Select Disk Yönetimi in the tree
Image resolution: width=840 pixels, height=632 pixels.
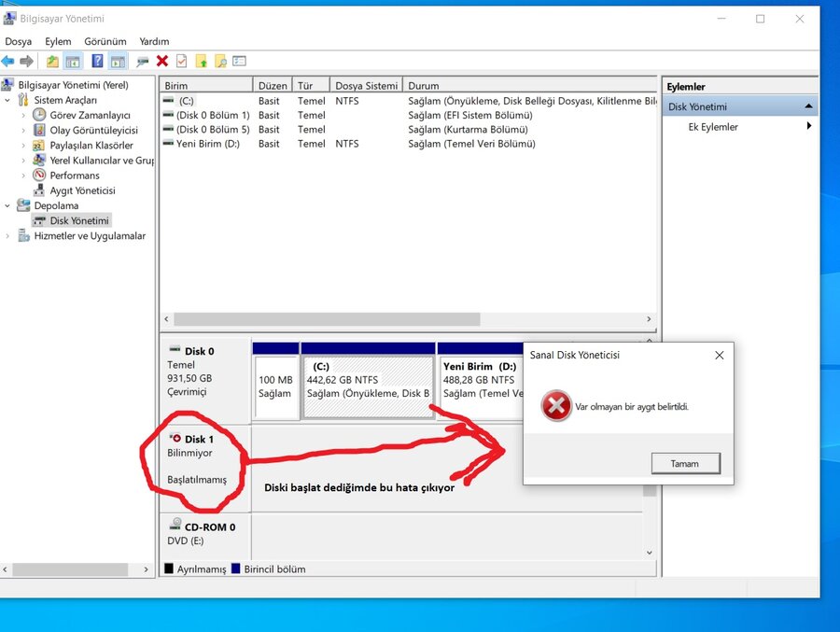79,220
